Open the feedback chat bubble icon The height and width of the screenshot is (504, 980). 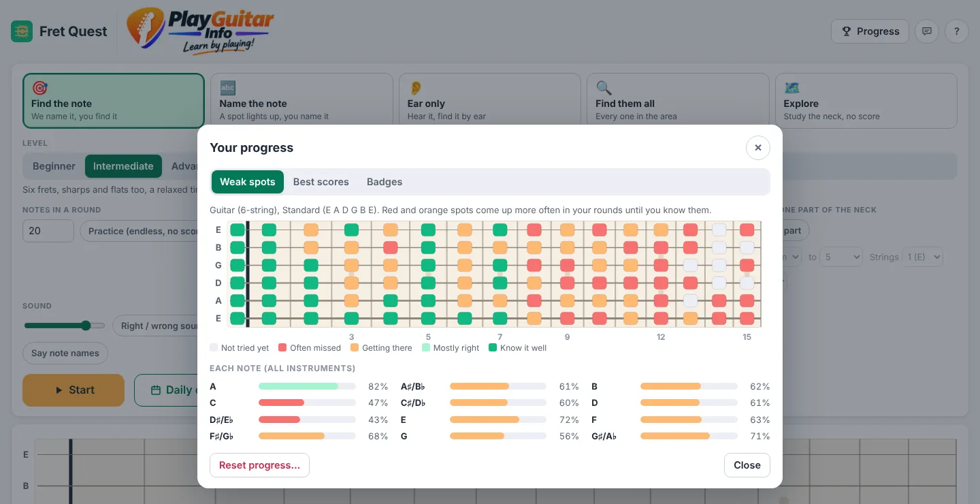click(927, 31)
